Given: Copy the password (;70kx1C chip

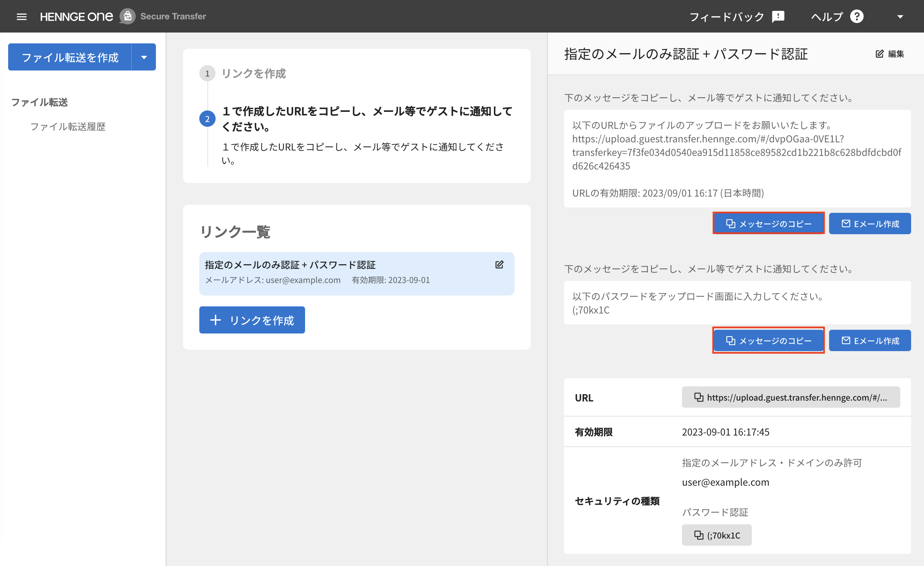Looking at the screenshot, I should [x=717, y=535].
